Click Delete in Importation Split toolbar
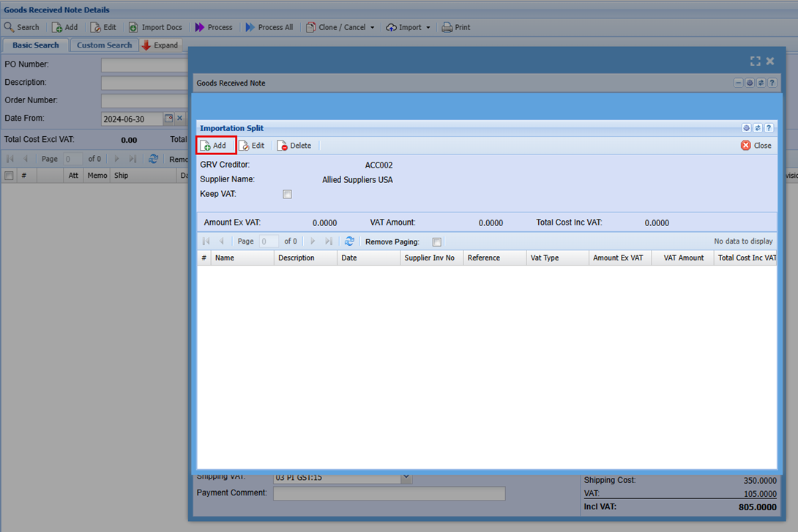798x532 pixels. 294,146
